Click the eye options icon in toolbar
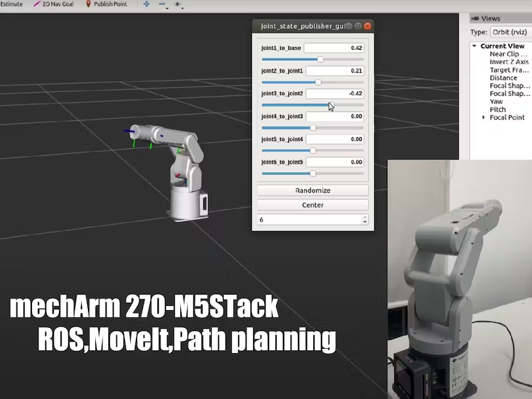Screen dimensions: 532x399 [177, 4]
